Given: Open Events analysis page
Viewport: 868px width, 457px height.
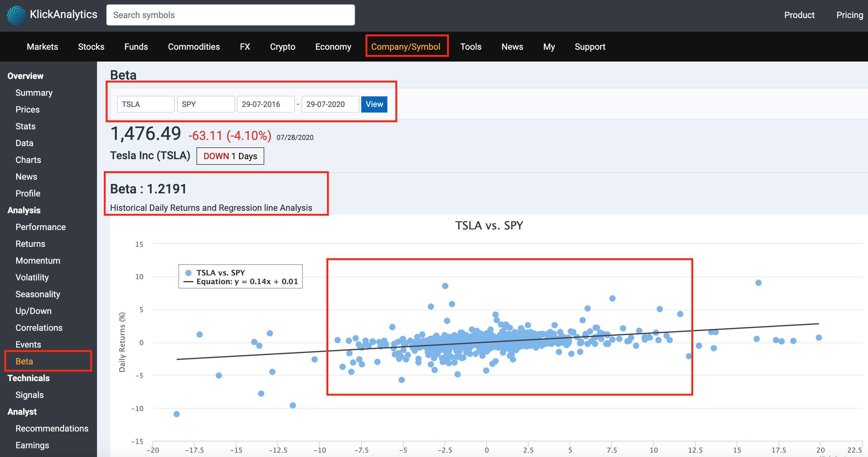Looking at the screenshot, I should coord(28,344).
